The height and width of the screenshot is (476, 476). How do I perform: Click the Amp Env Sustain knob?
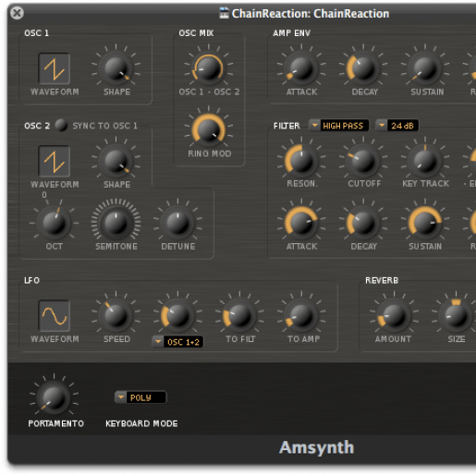point(425,68)
